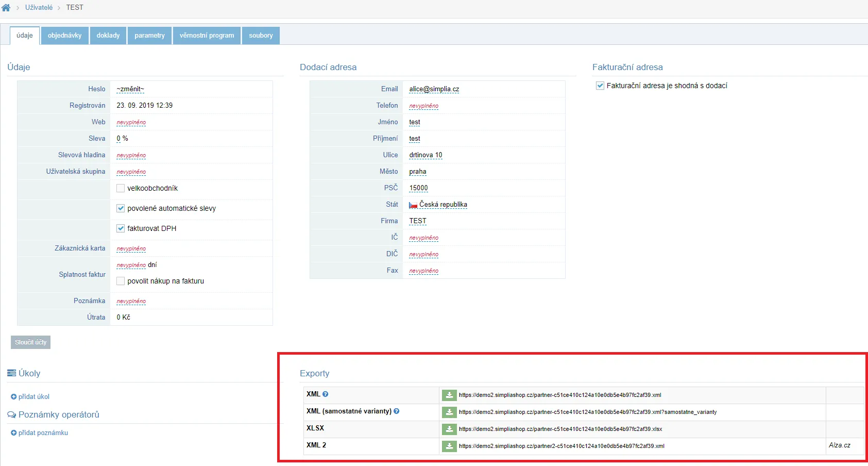
Task: Click the Útrata value 0 Kč
Action: click(x=123, y=318)
